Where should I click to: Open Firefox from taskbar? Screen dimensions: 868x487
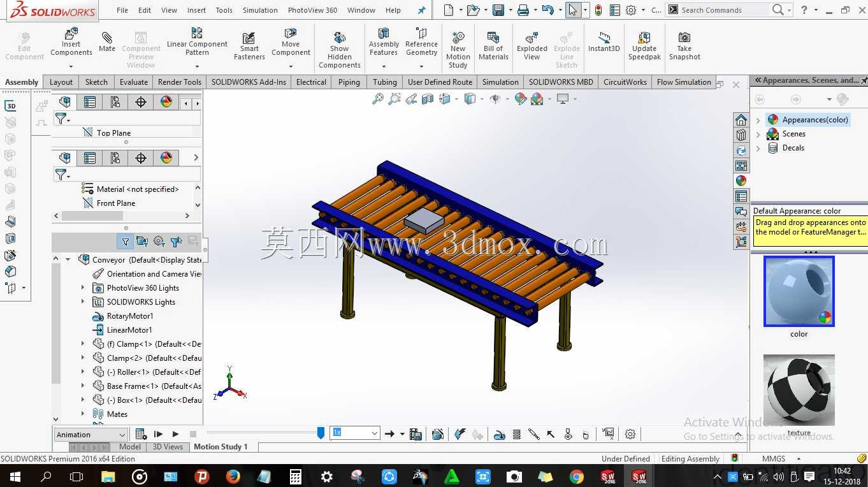click(x=233, y=476)
